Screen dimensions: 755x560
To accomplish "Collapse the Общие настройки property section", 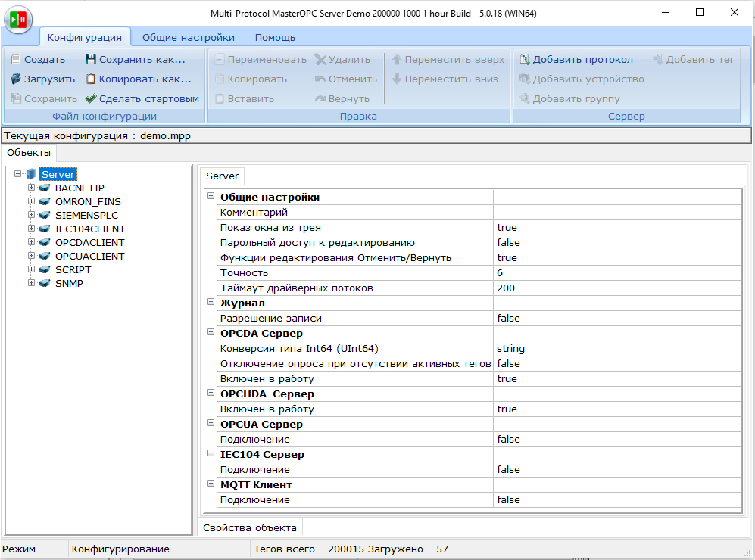I will click(x=211, y=196).
